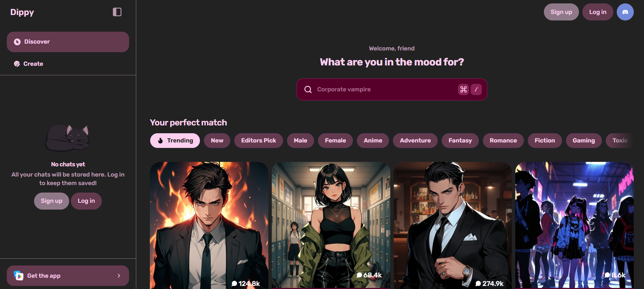Select the Trending filter chip
Screen dimensions: 644x289
(175, 140)
